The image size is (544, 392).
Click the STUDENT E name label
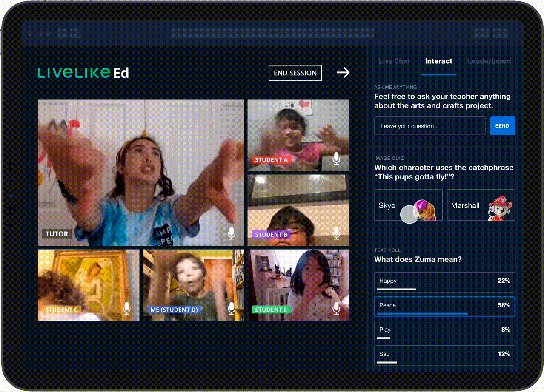coord(271,310)
